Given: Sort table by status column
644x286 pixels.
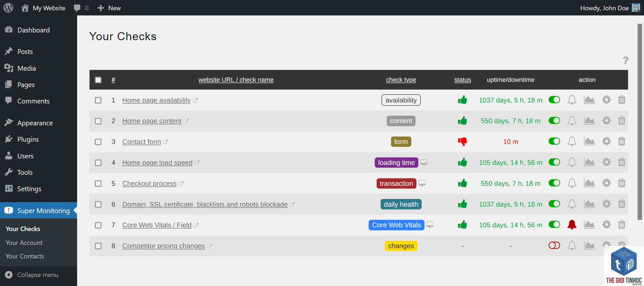Looking at the screenshot, I should click(462, 80).
